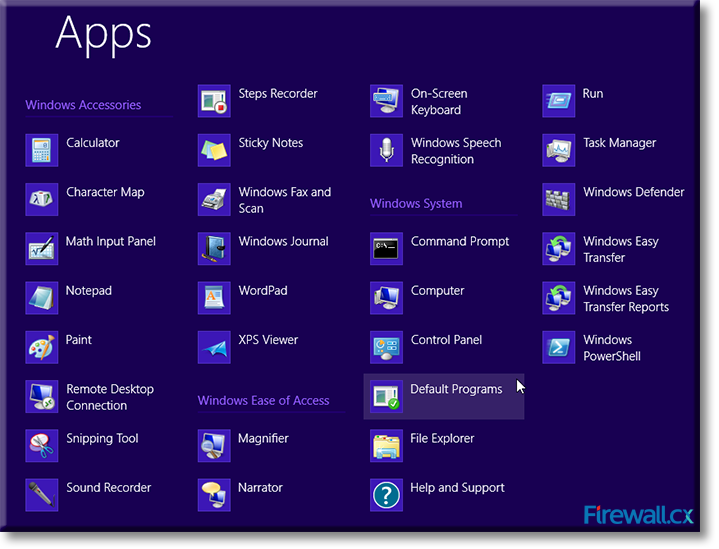Open the Command Prompt icon

387,249
